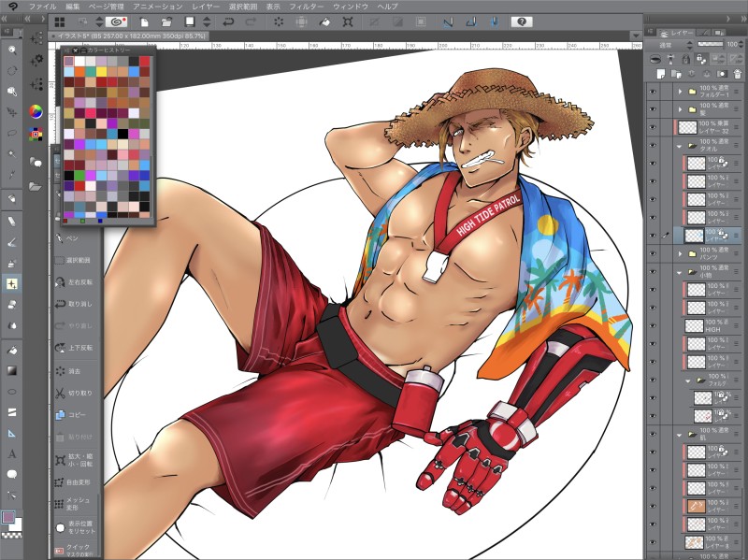Click the Open file folder icon
This screenshot has height=560, width=748.
tap(166, 22)
